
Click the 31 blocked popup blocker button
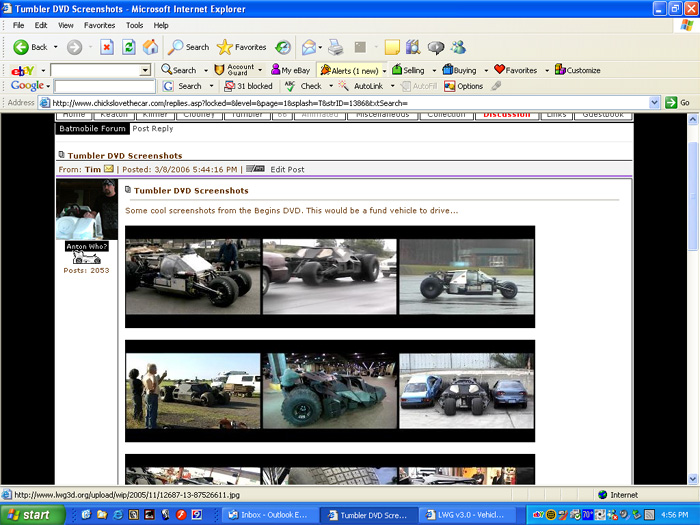point(248,86)
